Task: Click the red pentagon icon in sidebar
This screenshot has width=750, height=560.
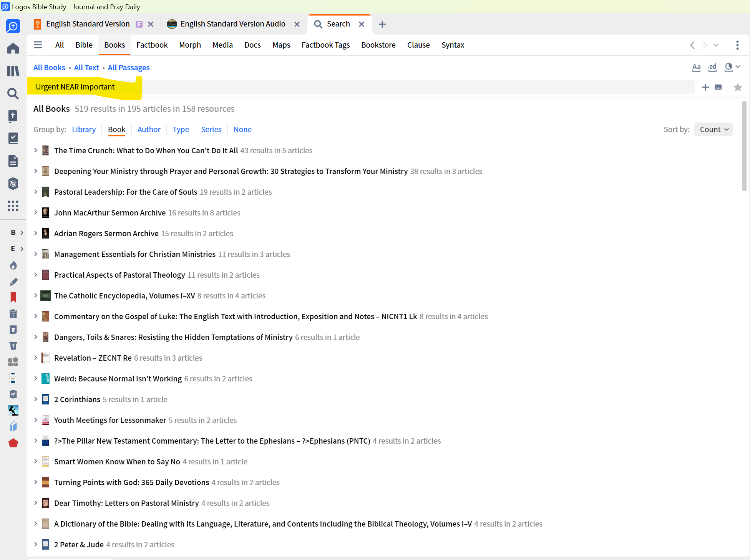Action: [13, 443]
